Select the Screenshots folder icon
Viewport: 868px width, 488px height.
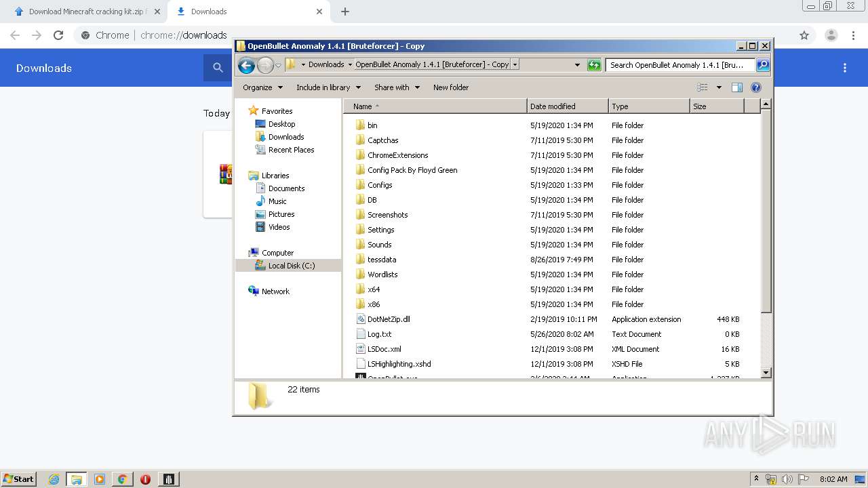coord(361,215)
